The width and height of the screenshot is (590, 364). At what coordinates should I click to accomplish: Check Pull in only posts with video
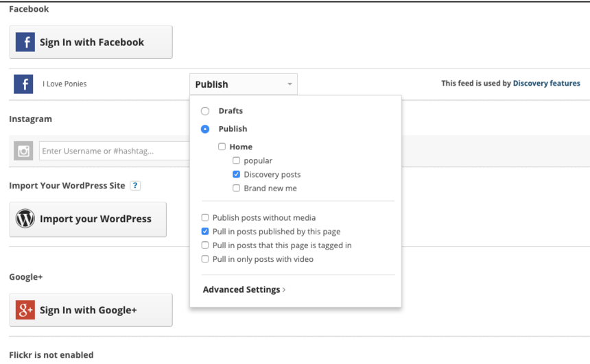click(205, 259)
